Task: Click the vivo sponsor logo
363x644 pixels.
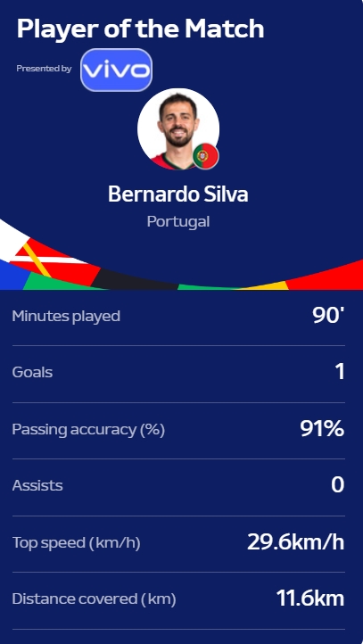Action: point(116,70)
